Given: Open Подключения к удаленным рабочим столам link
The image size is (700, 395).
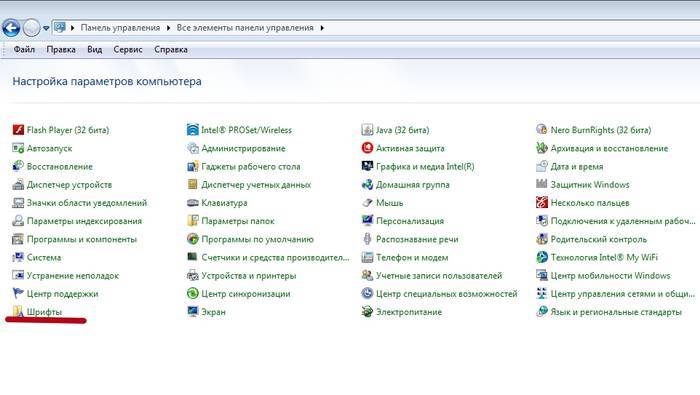Looking at the screenshot, I should pos(623,221).
